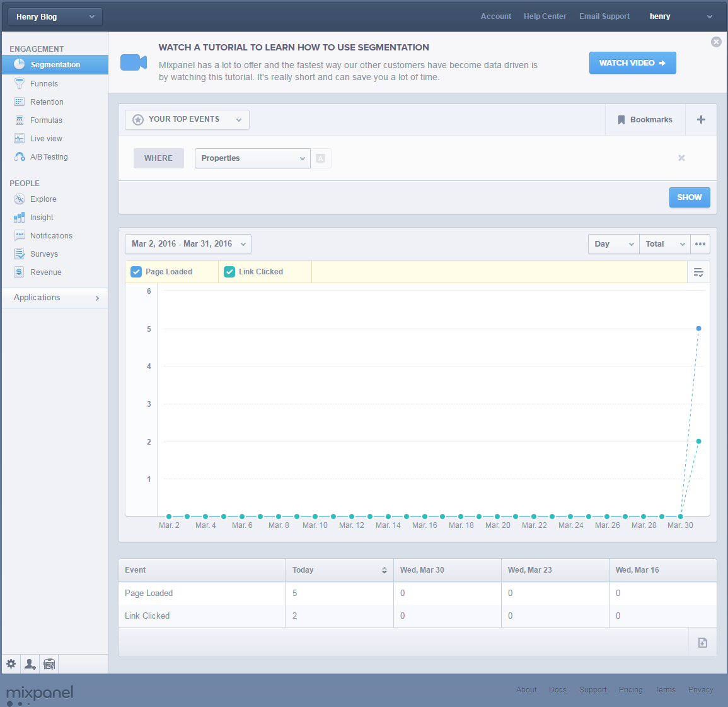Open the Help Center link
This screenshot has width=728, height=707.
coord(545,16)
